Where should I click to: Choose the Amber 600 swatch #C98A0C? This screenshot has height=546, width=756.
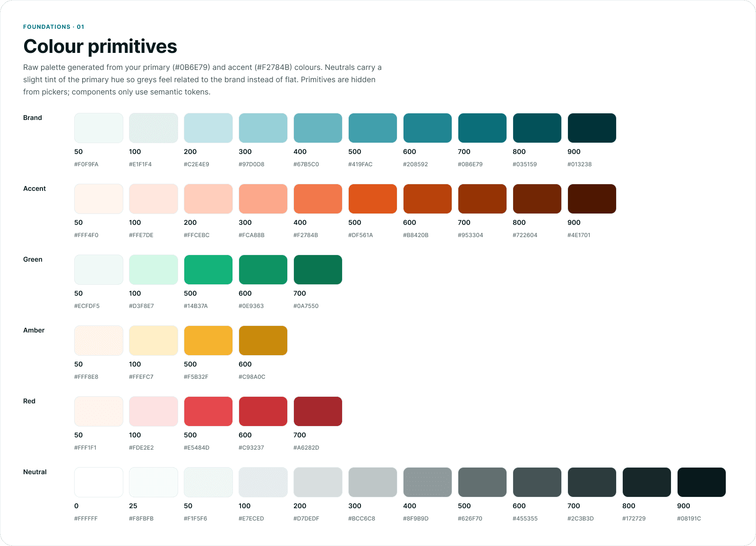point(263,341)
